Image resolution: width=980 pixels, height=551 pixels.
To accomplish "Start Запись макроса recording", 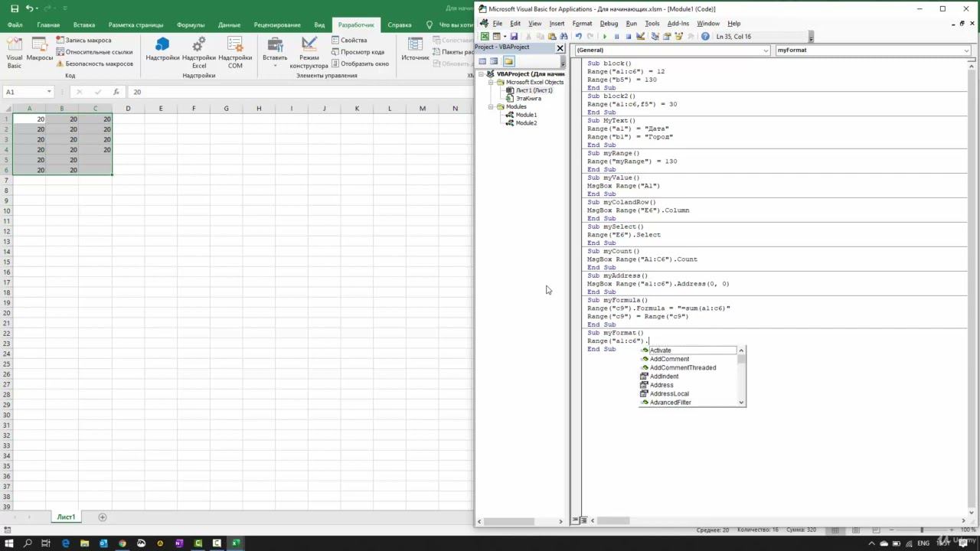I will [83, 40].
